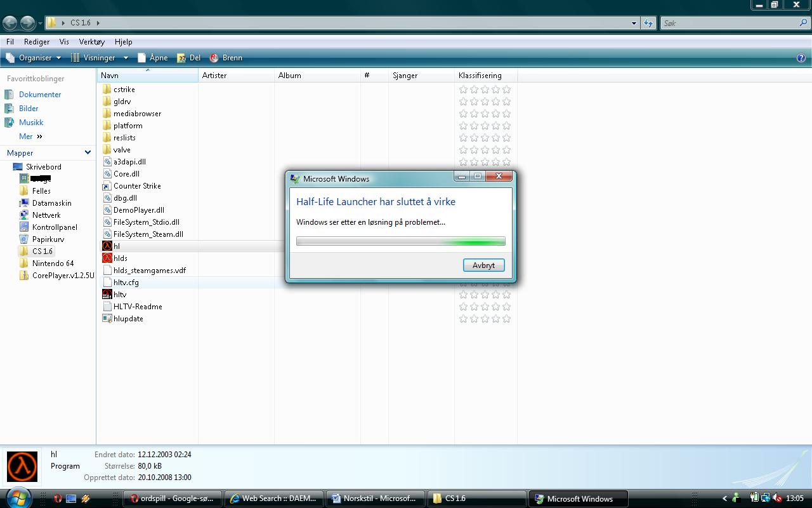Click the Del toolbar button

[x=189, y=58]
